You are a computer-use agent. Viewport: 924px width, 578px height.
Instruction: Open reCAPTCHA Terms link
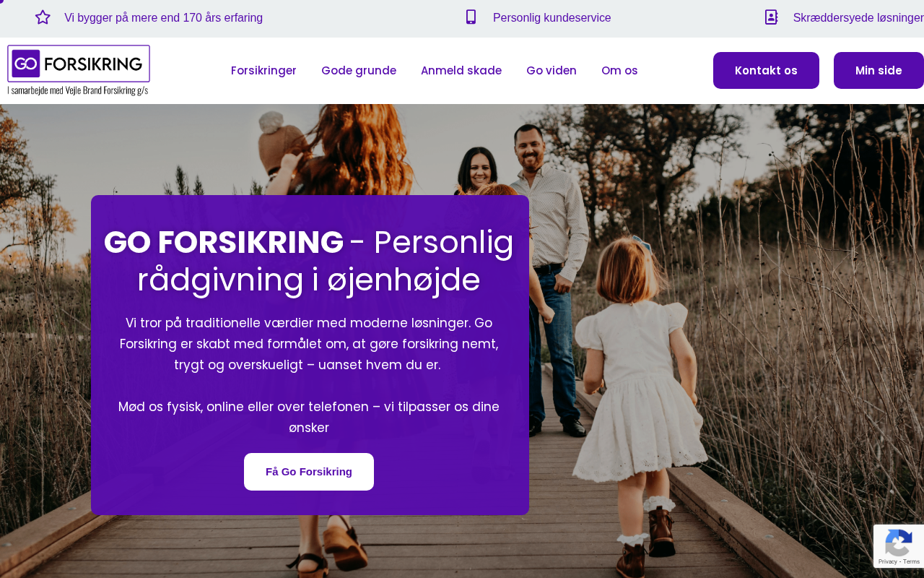point(912,561)
